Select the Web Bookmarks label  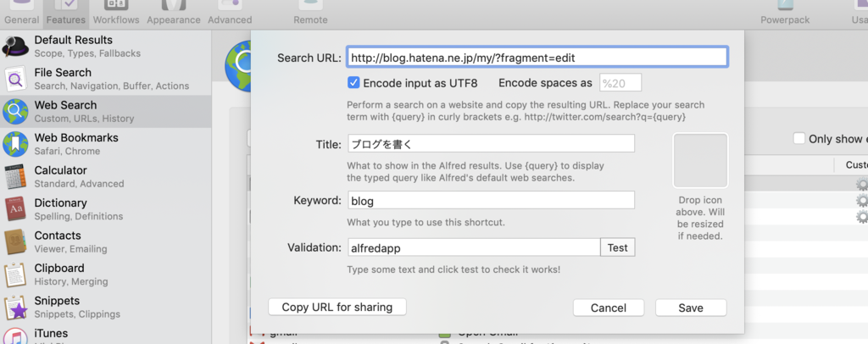pyautogui.click(x=76, y=137)
